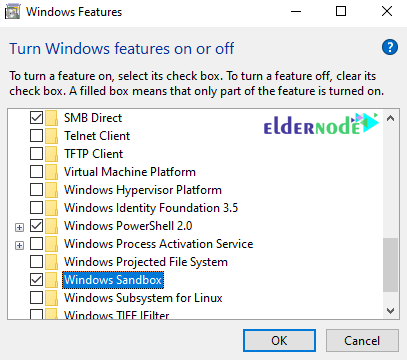Uncheck the Windows Sandbox checkbox
Image resolution: width=407 pixels, height=360 pixels.
[36, 280]
